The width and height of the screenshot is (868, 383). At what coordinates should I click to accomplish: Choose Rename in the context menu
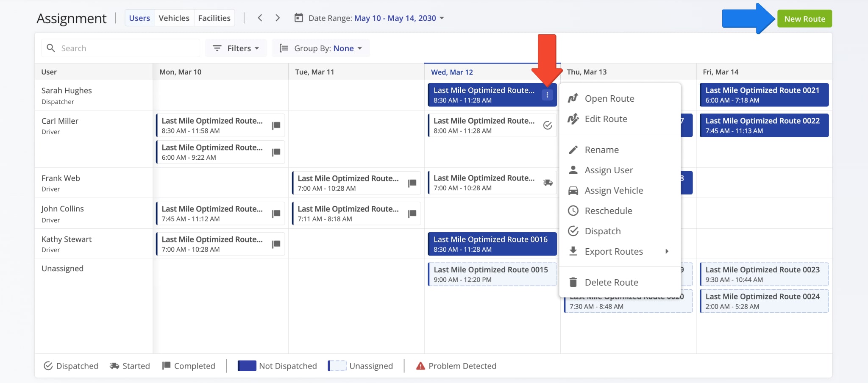pyautogui.click(x=620, y=150)
